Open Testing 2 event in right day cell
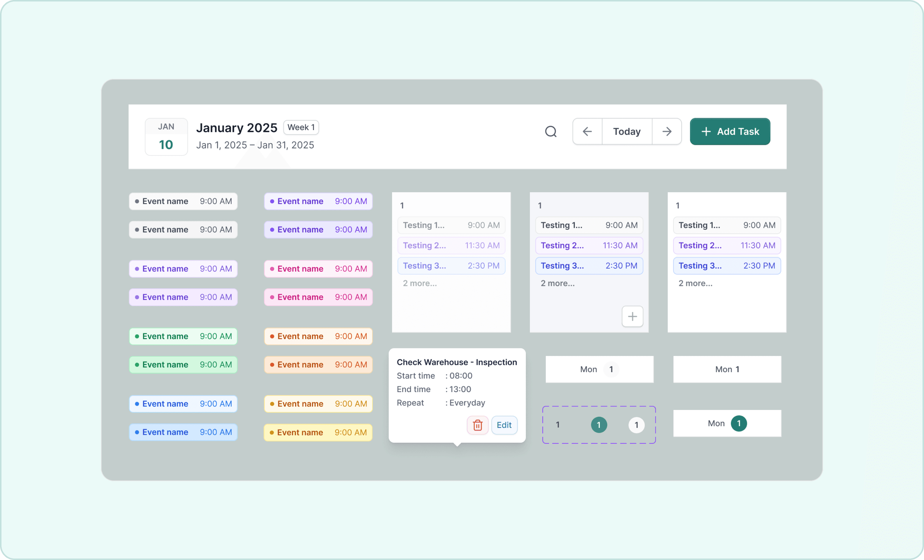The image size is (924, 560). [727, 246]
